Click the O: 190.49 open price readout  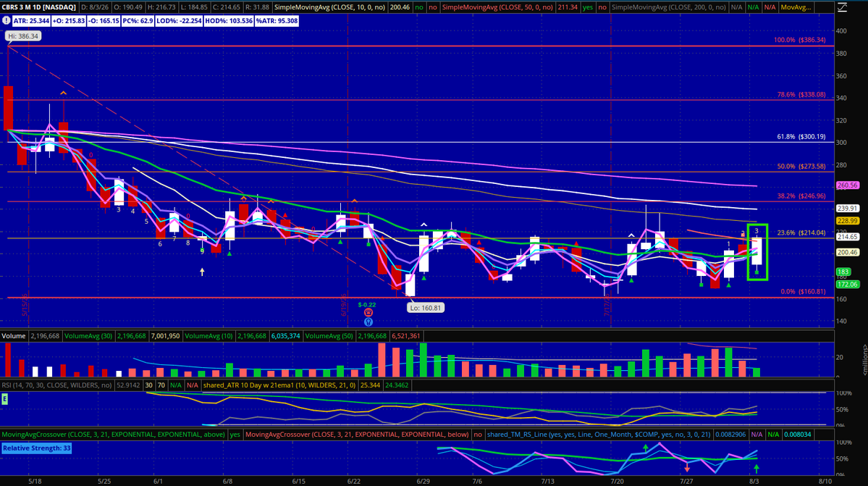(x=127, y=7)
